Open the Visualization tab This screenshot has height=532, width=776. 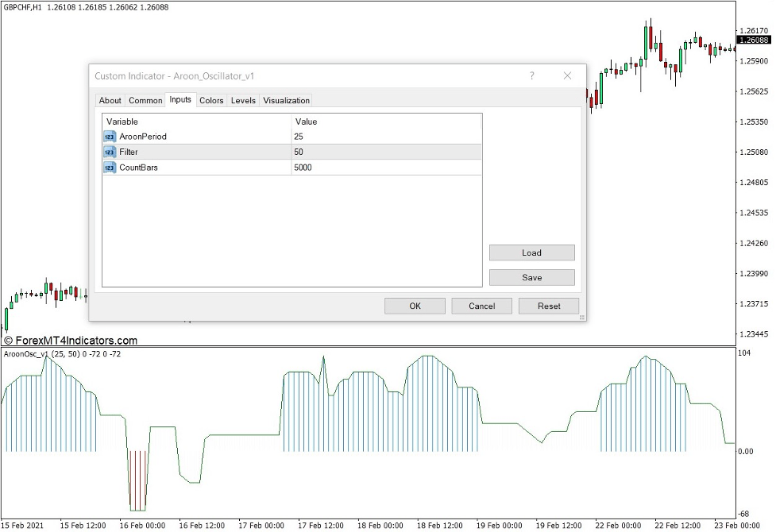coord(286,100)
